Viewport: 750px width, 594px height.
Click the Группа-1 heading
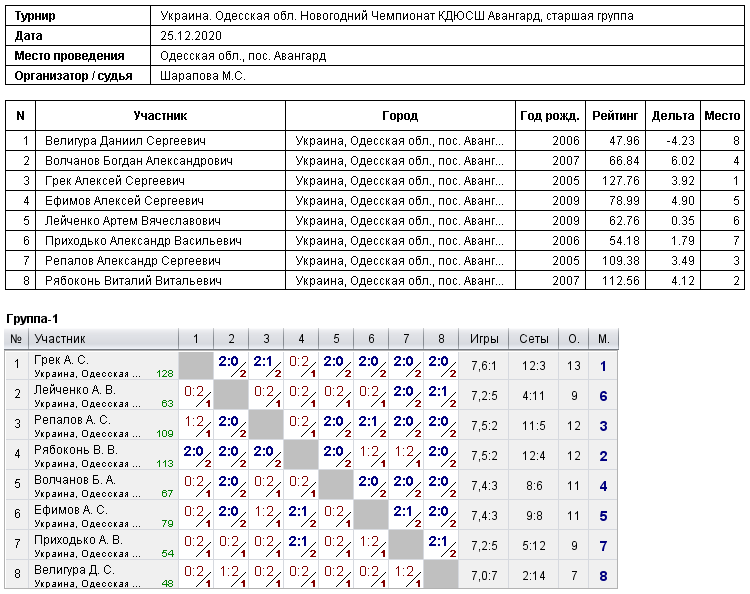(x=32, y=319)
